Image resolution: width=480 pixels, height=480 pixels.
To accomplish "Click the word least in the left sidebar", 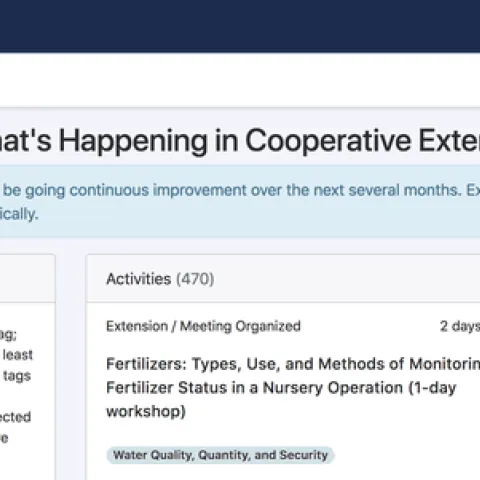I will (18, 355).
